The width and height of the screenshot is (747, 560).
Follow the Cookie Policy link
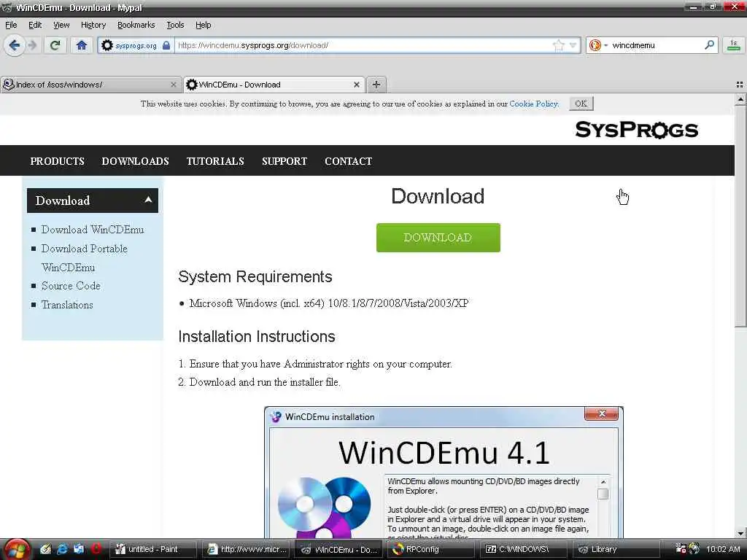(x=533, y=104)
